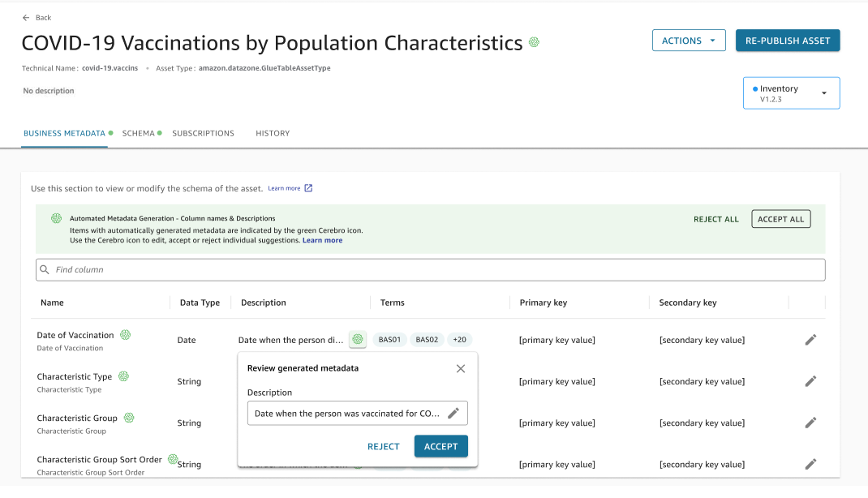Open the external Learn more link icon
868x498 pixels.
[x=308, y=188]
